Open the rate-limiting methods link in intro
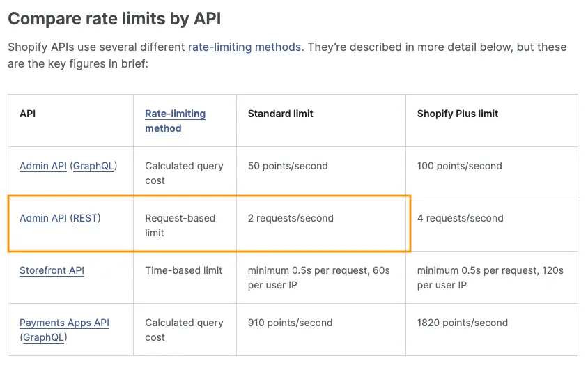 click(x=244, y=47)
